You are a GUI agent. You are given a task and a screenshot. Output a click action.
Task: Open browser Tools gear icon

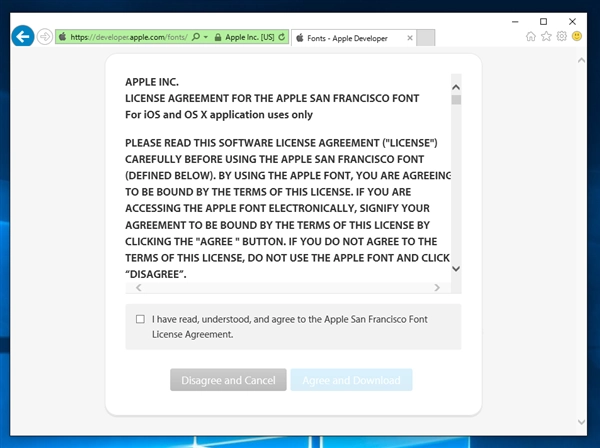561,36
